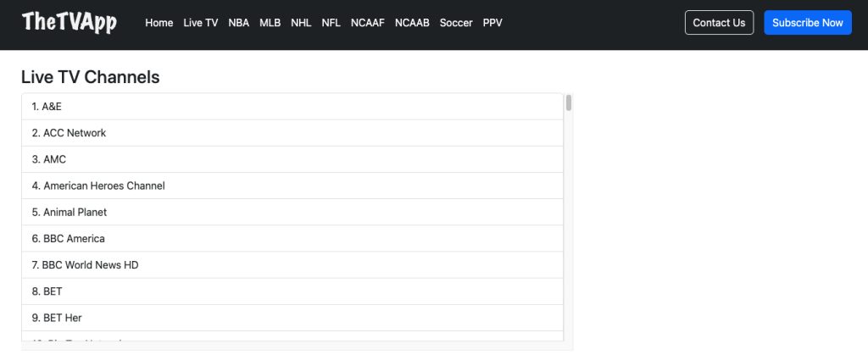Open the PPV section
868x355 pixels.
(x=492, y=23)
